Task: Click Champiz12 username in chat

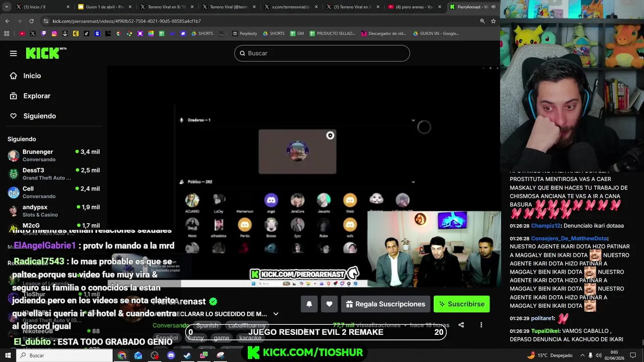Action: pos(546,226)
